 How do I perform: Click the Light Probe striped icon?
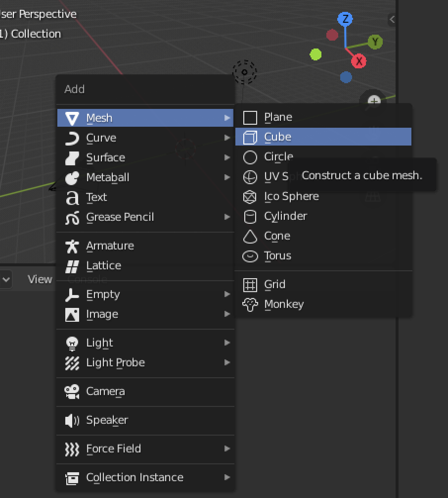(x=72, y=363)
